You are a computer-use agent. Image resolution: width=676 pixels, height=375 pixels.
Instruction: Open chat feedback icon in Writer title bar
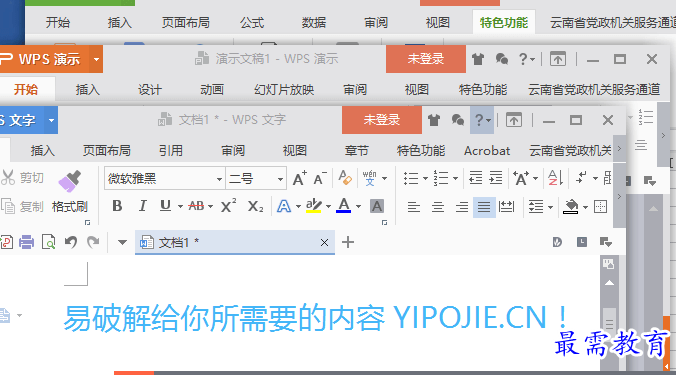pos(457,120)
